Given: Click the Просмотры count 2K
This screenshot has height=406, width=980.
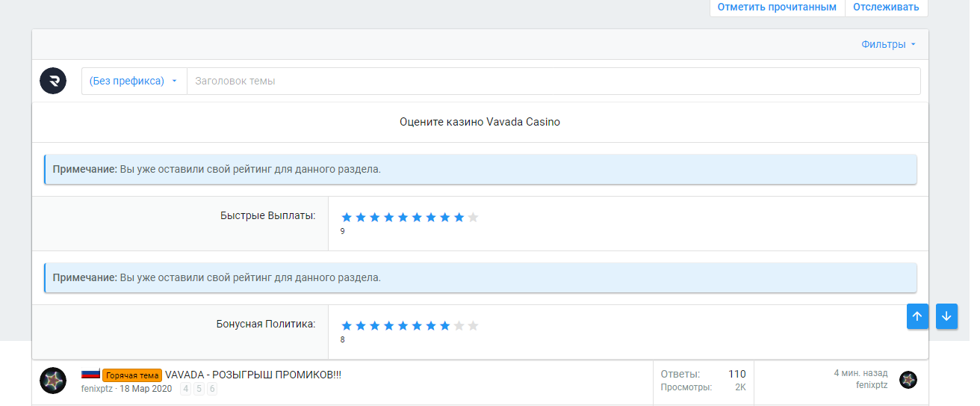Looking at the screenshot, I should pos(740,387).
